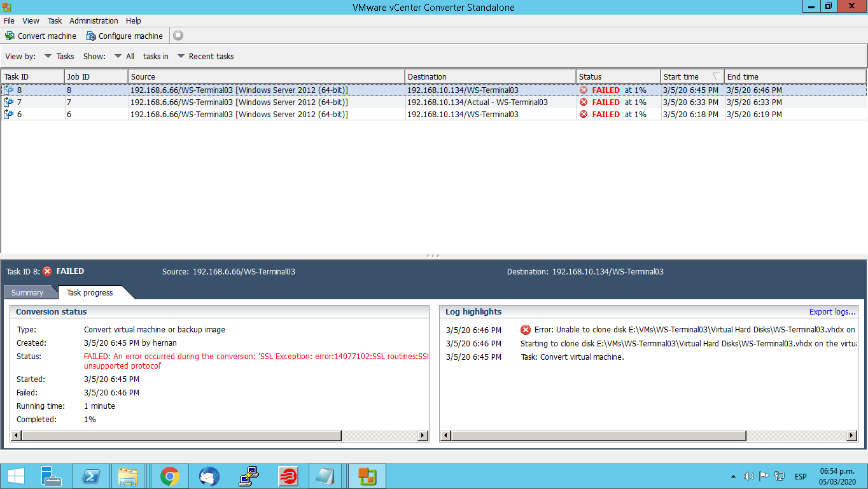This screenshot has height=489, width=868.
Task: Click log entry Task: Convert virtual machine
Action: 572,357
